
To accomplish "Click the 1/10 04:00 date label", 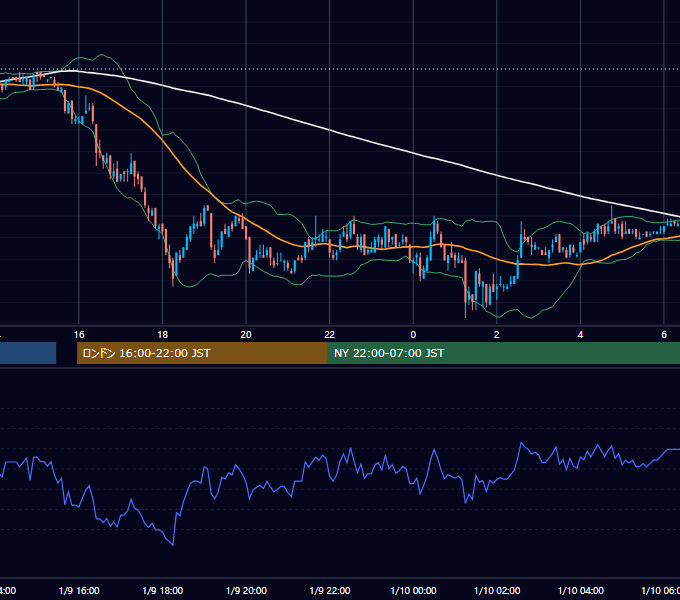I will tap(581, 590).
